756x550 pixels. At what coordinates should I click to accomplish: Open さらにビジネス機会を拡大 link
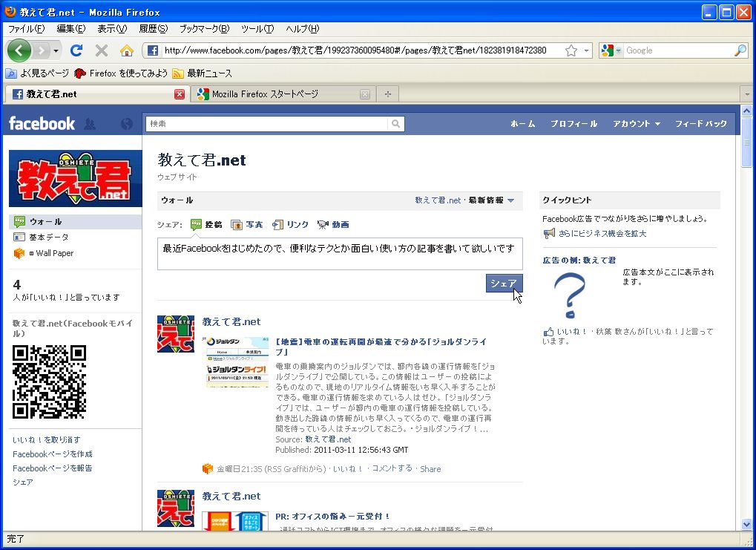click(x=602, y=234)
